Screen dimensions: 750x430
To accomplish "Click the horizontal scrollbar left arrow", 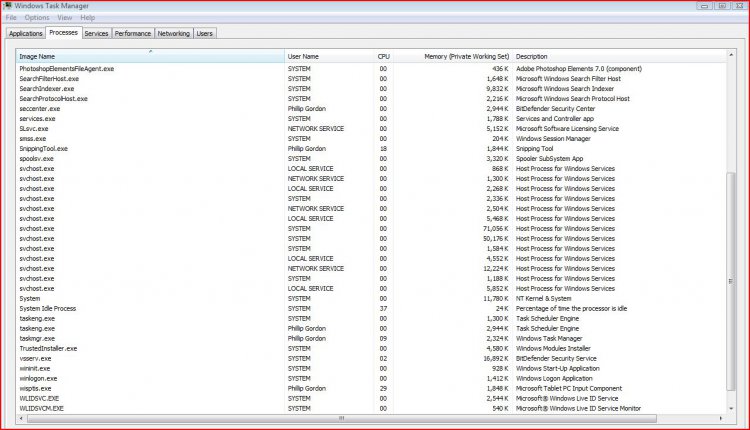I will 21,419.
